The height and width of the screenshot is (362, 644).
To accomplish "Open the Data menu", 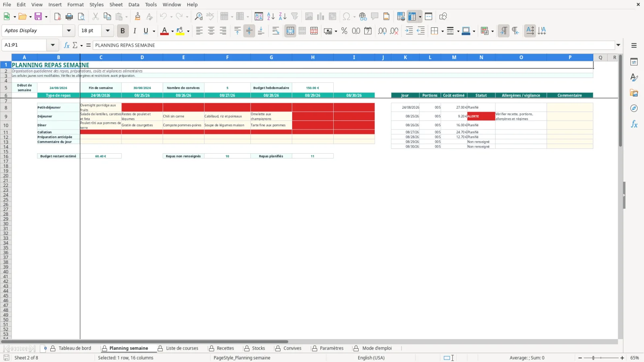I will point(134,4).
